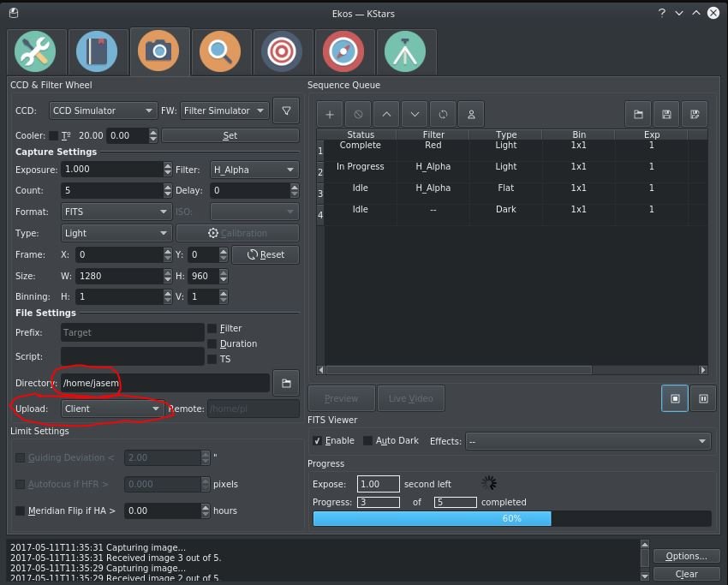
Task: Open the FITS Format dropdown
Action: tap(116, 212)
